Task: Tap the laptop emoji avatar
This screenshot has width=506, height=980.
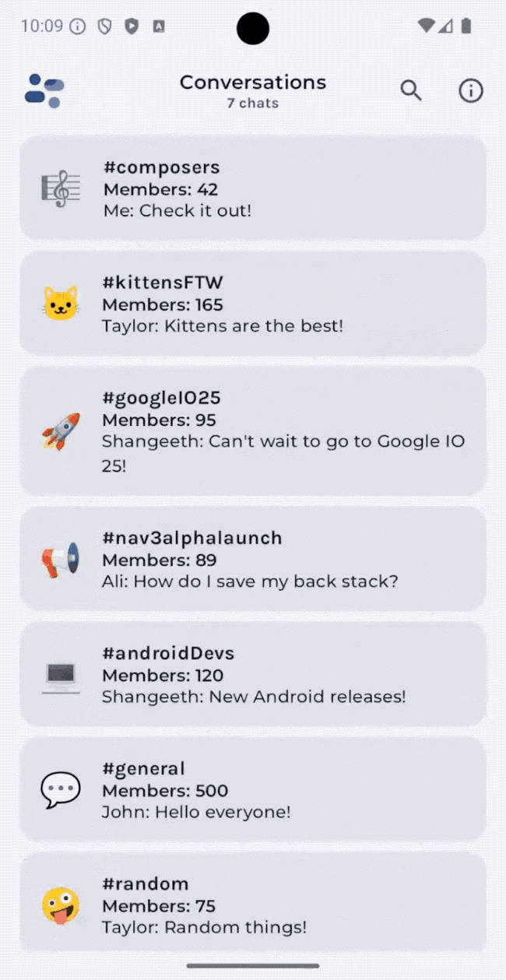Action: pos(61,675)
